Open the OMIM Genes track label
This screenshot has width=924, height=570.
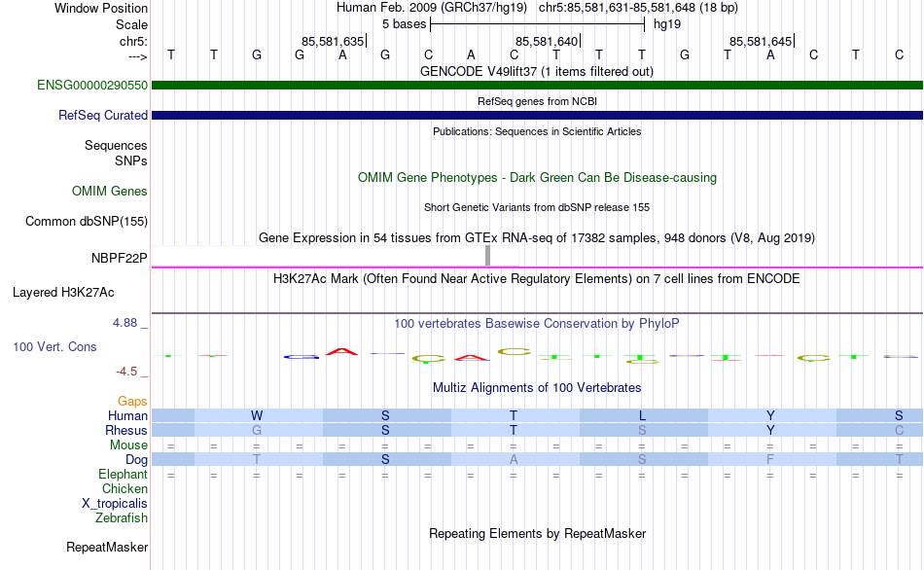tap(109, 191)
